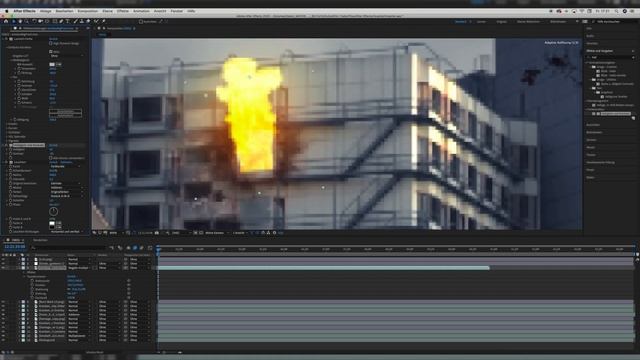The height and width of the screenshot is (360, 640).
Task: Open the Aktive Kamera view dropdown
Action: click(x=216, y=233)
